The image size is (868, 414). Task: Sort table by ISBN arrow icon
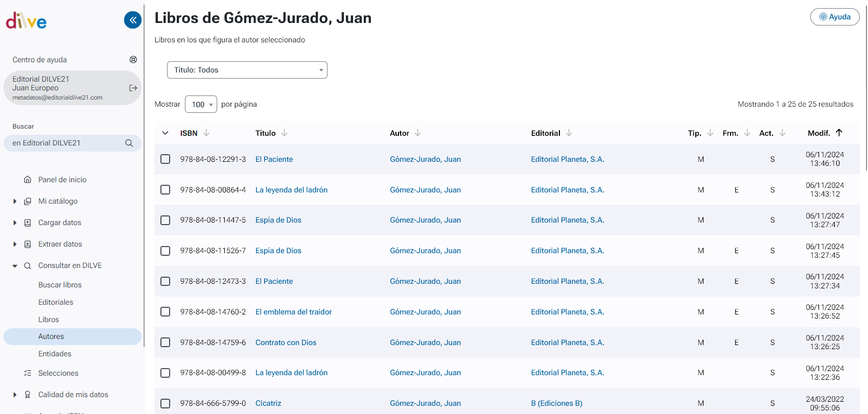[x=206, y=133]
